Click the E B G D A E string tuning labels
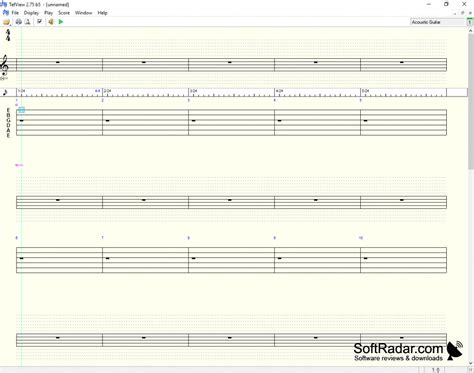This screenshot has width=474, height=373. pyautogui.click(x=8, y=123)
